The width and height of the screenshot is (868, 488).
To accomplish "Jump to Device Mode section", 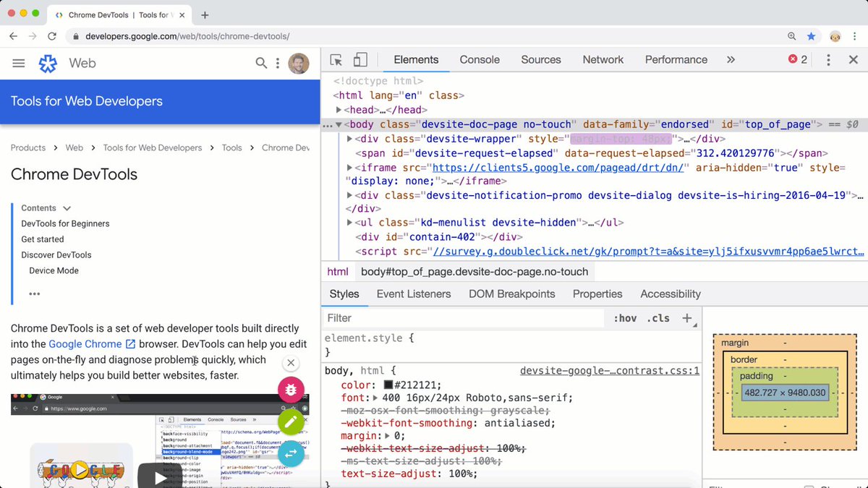I will coord(54,271).
